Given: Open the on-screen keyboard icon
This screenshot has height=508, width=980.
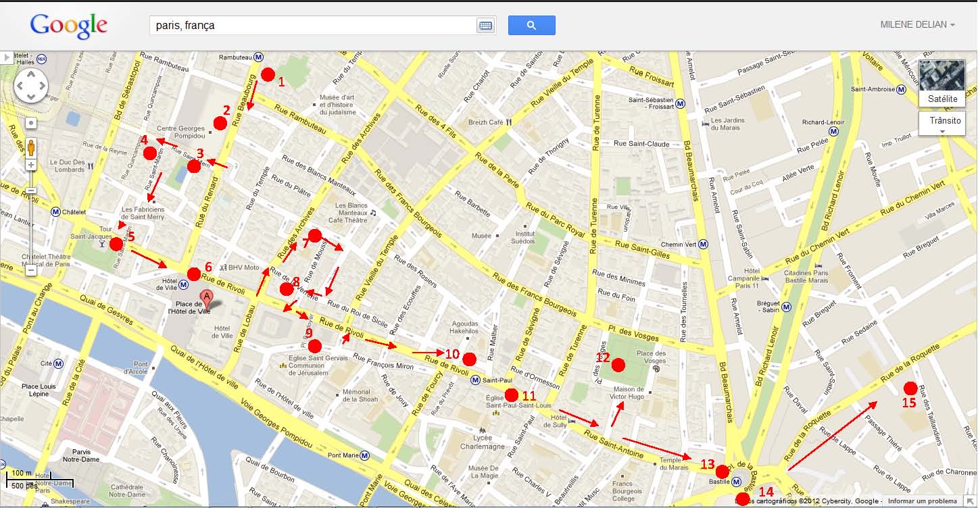Looking at the screenshot, I should (485, 26).
